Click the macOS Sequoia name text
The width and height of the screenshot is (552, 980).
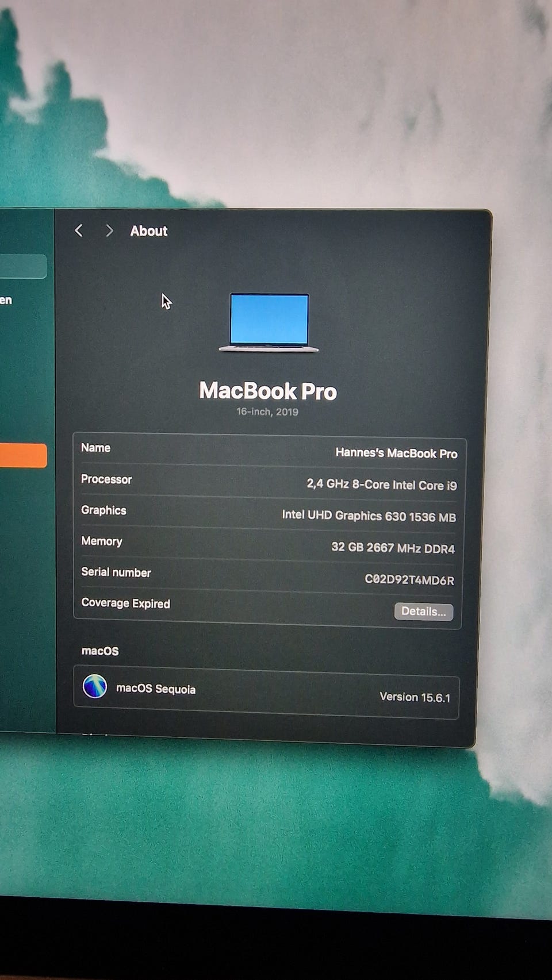click(156, 689)
